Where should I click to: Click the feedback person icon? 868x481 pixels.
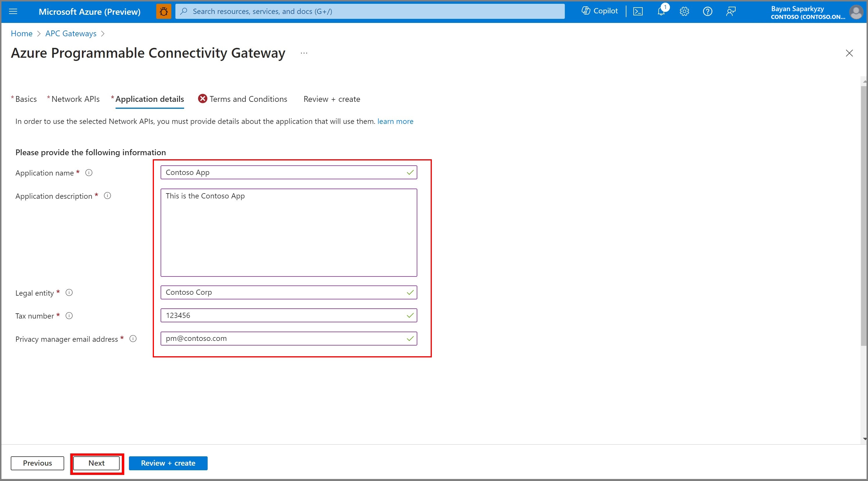pyautogui.click(x=731, y=11)
